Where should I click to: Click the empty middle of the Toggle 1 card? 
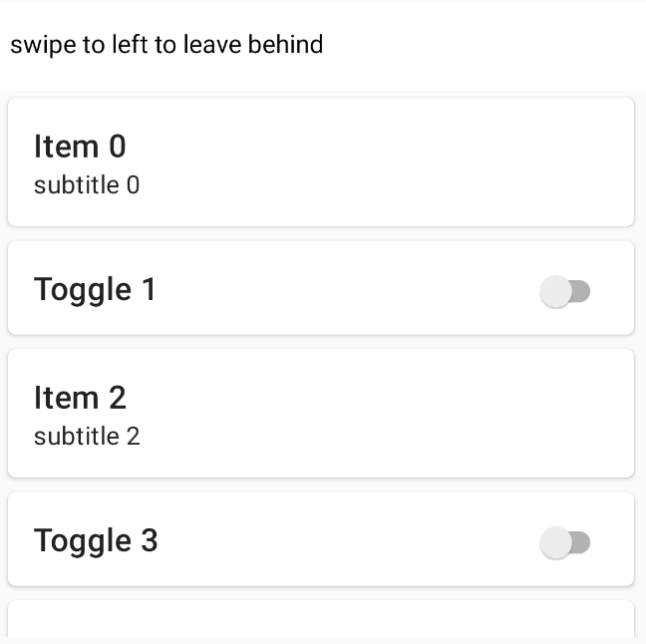coord(339,289)
